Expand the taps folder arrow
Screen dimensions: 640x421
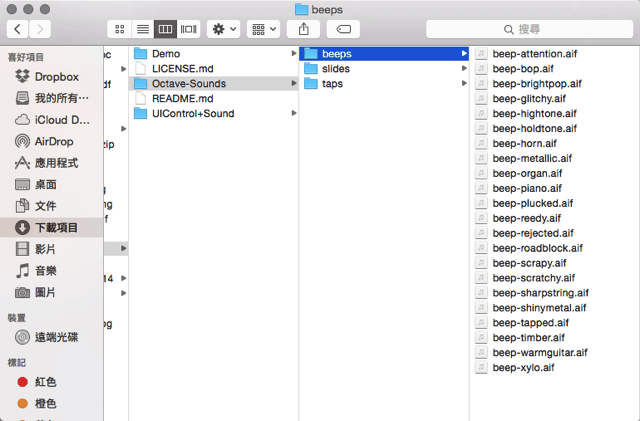(x=464, y=83)
